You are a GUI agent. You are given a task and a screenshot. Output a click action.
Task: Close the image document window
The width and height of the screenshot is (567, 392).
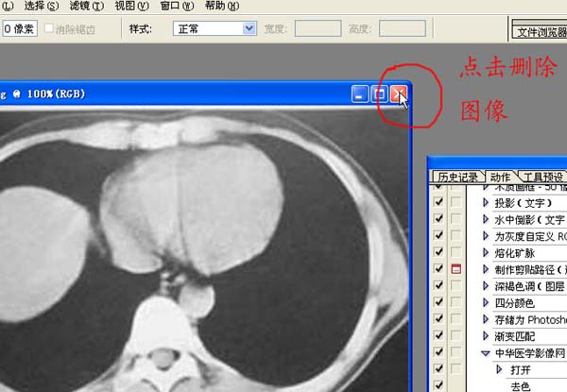[399, 94]
